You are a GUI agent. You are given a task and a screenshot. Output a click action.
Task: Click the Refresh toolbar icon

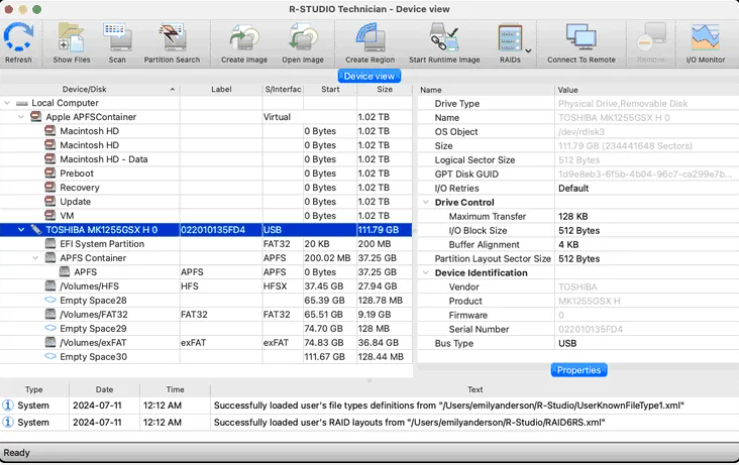(x=18, y=38)
